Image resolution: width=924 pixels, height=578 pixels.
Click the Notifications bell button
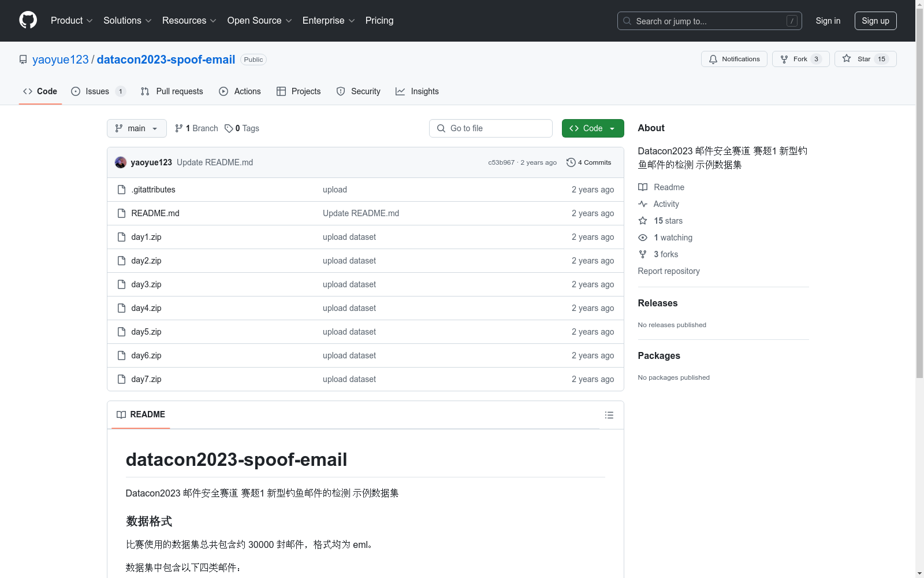point(734,59)
